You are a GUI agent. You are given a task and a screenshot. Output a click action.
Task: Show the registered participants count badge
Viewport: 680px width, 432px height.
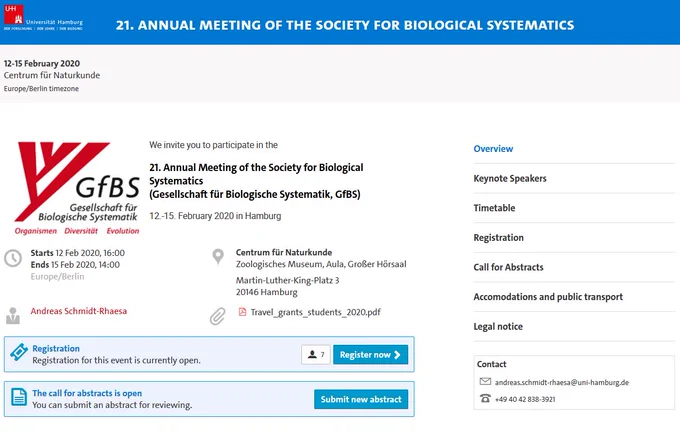(316, 355)
